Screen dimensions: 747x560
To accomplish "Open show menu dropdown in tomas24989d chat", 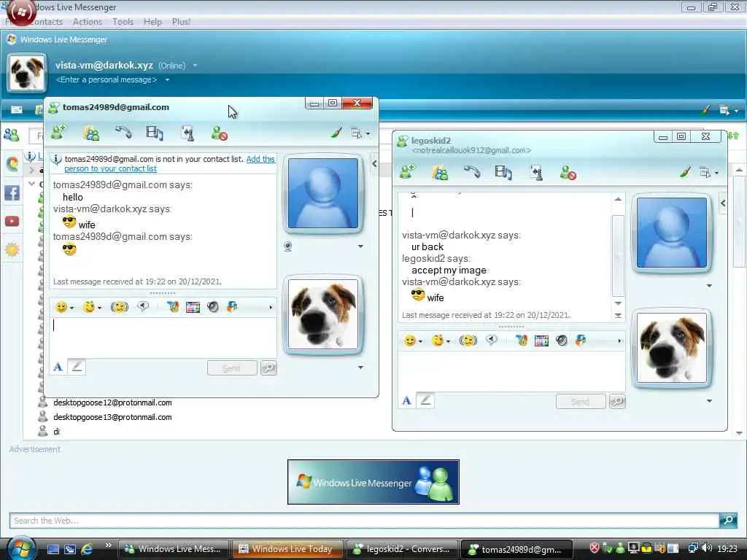I will 360,133.
